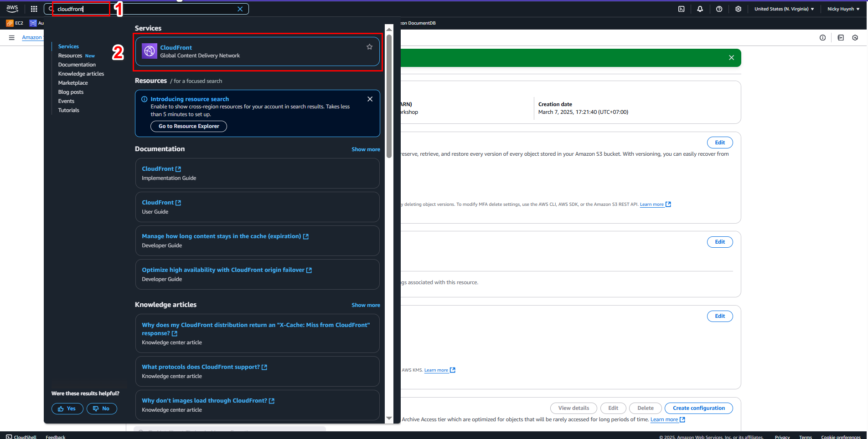Open the help question mark icon

719,9
